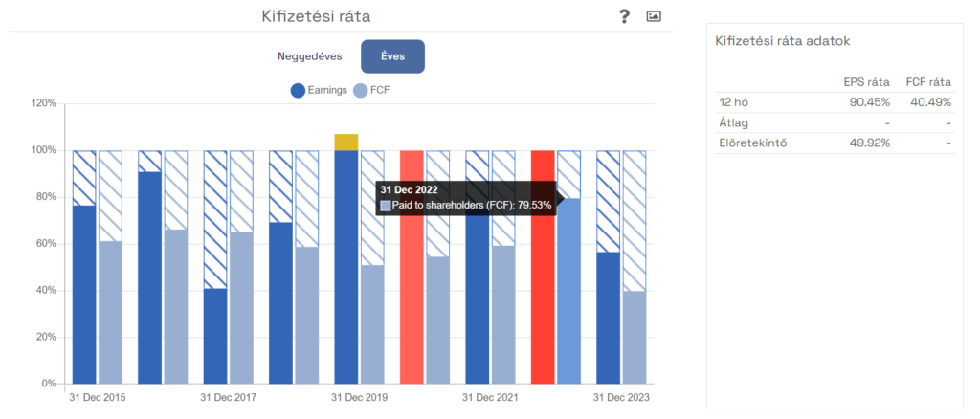
Task: Click the light red 2020 earnings bar
Action: 412,267
